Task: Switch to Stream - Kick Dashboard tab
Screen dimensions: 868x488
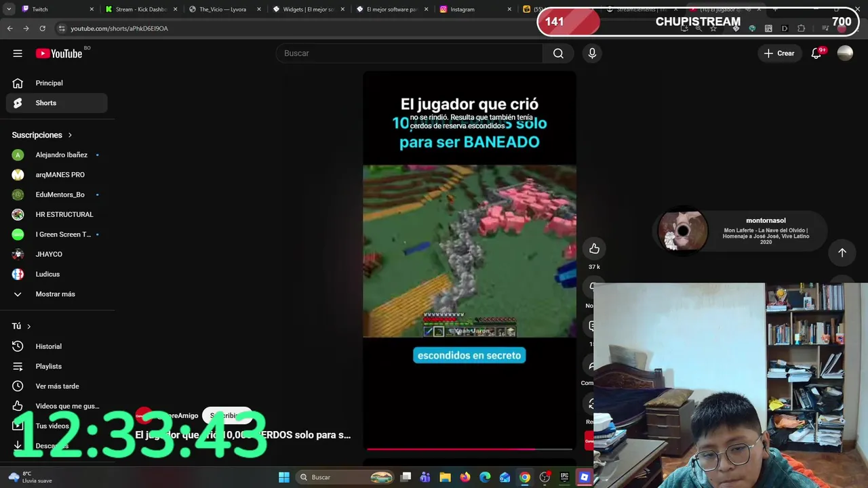Action: (x=140, y=9)
